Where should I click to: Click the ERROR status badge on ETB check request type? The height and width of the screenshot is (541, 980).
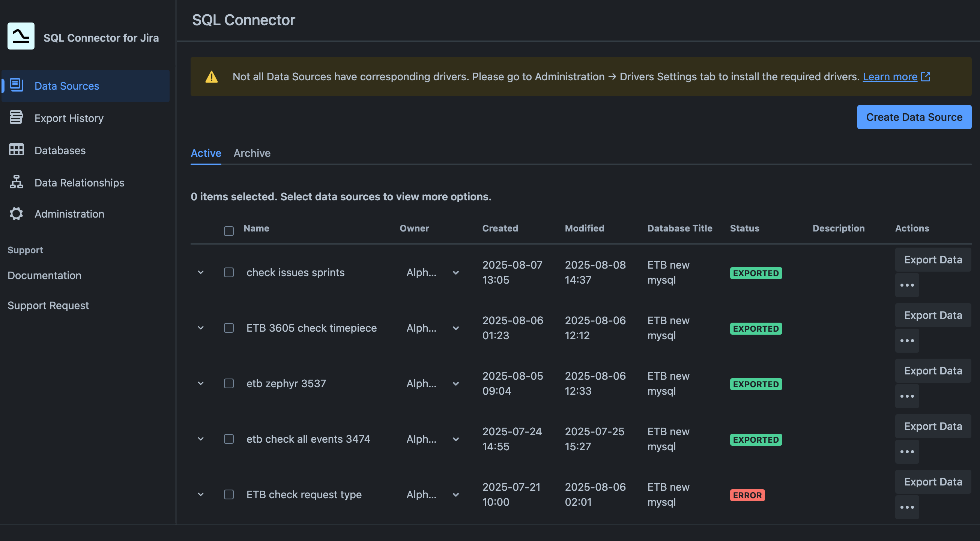point(747,495)
